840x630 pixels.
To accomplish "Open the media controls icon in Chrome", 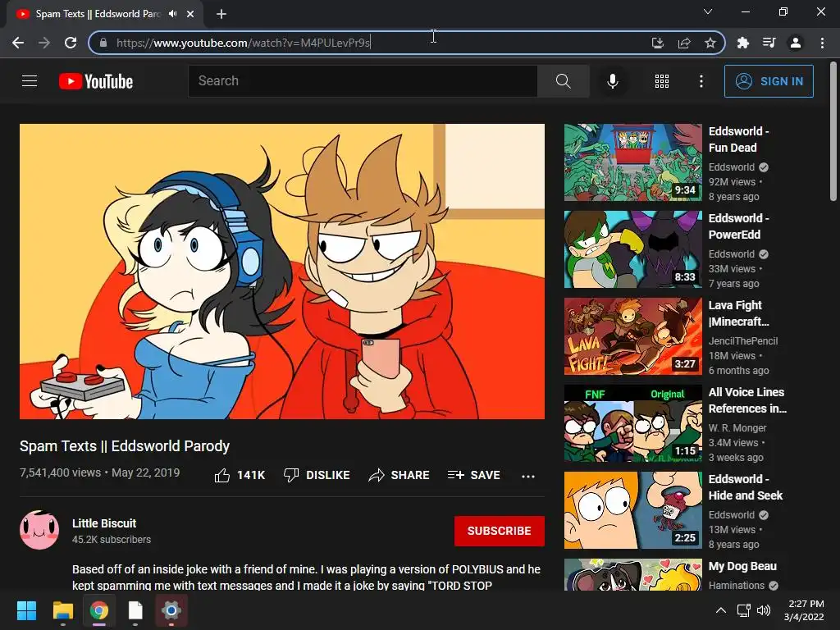I will click(769, 43).
